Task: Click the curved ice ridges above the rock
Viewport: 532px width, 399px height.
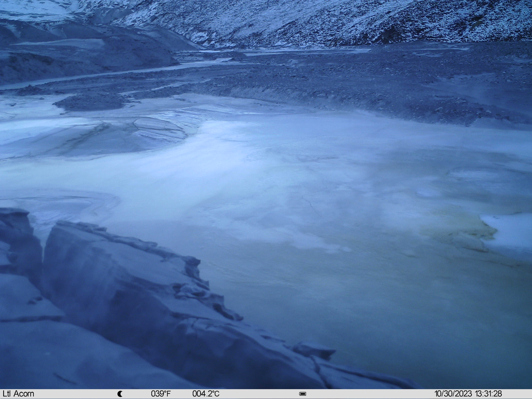Action: [x=72, y=204]
